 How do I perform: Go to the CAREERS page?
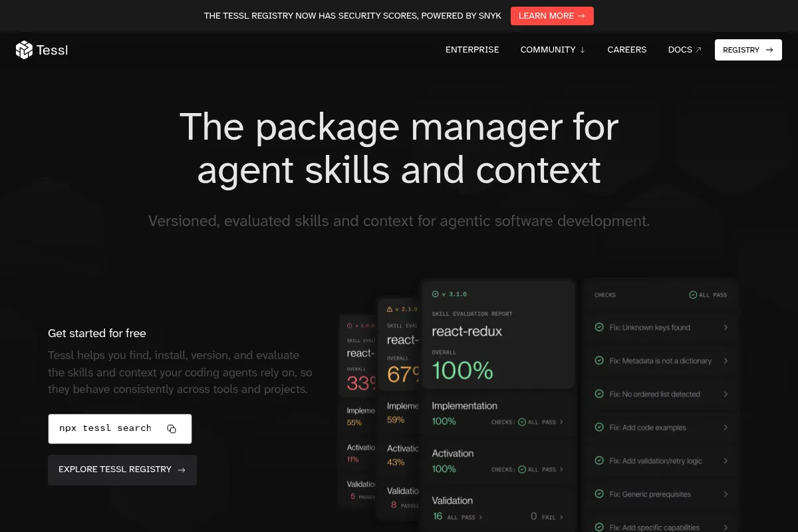click(x=627, y=50)
